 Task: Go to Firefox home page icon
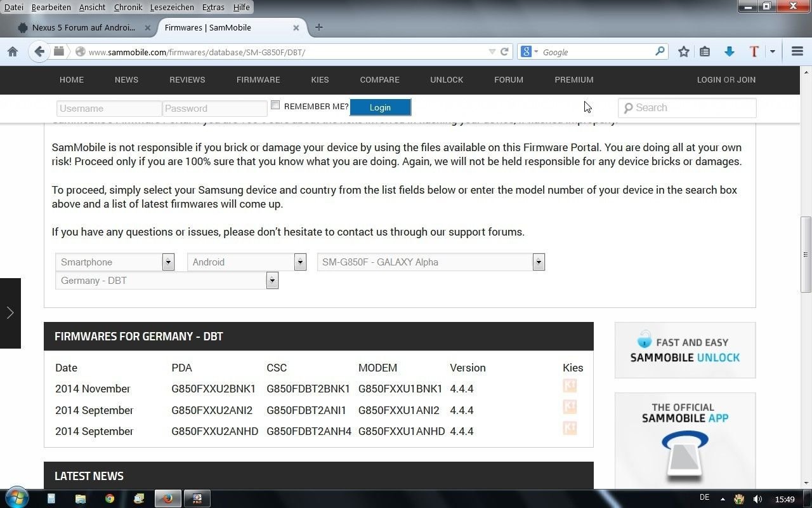13,52
